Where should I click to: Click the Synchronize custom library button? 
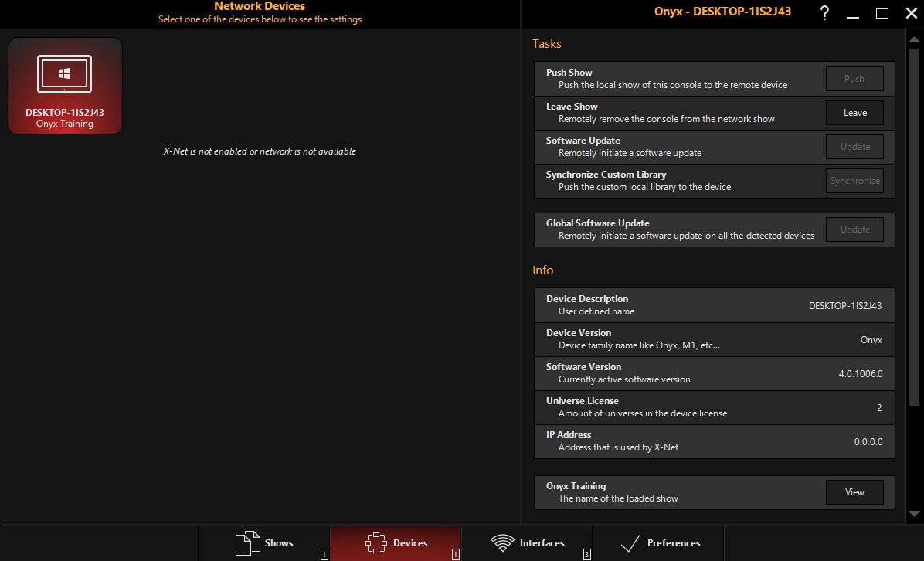point(854,181)
